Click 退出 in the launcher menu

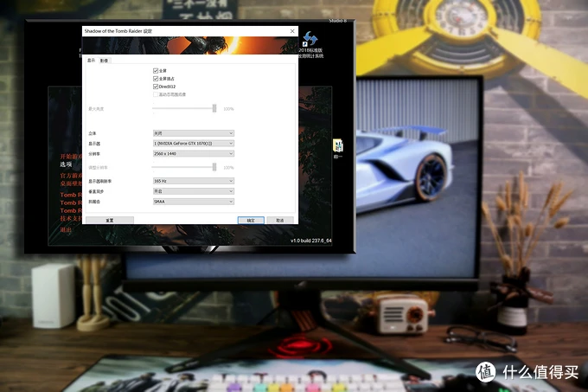click(66, 229)
